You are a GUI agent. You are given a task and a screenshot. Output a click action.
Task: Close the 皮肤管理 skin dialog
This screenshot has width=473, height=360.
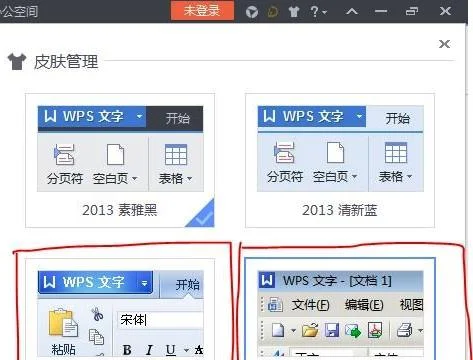(444, 44)
